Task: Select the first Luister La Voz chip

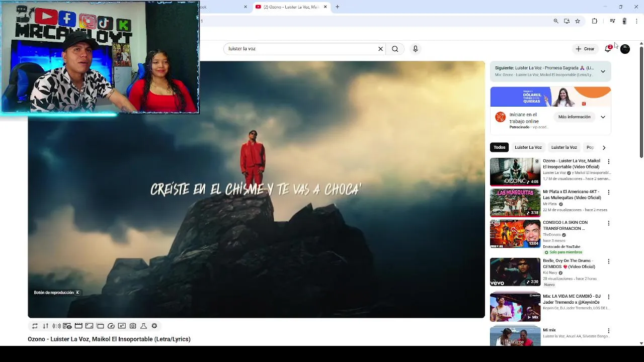Action: click(x=528, y=147)
